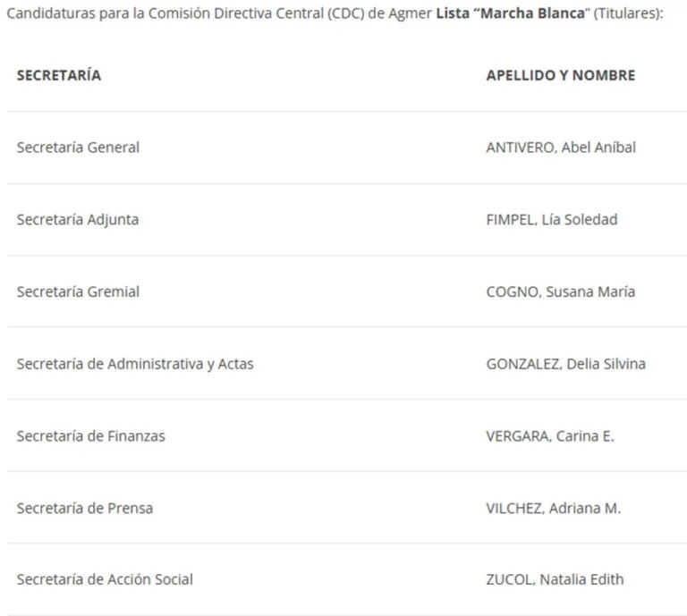Click the name VERGARA, Carina E.

point(550,435)
